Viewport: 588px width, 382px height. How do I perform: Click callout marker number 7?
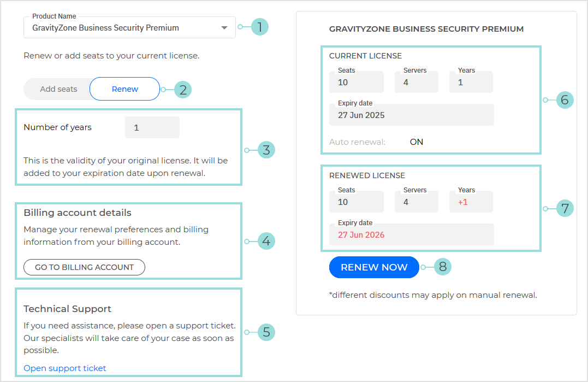click(x=565, y=208)
